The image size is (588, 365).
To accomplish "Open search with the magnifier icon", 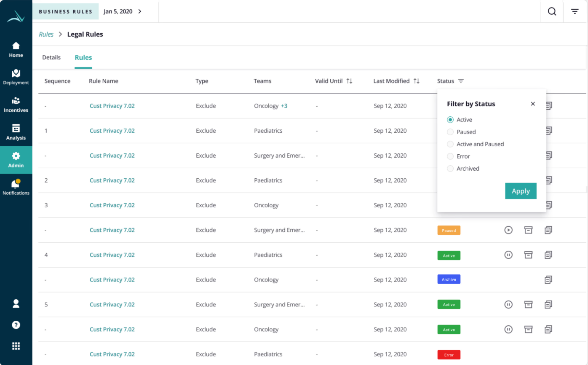I will (552, 11).
